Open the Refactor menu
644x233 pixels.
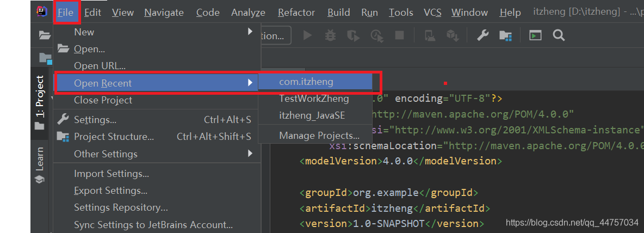click(296, 13)
